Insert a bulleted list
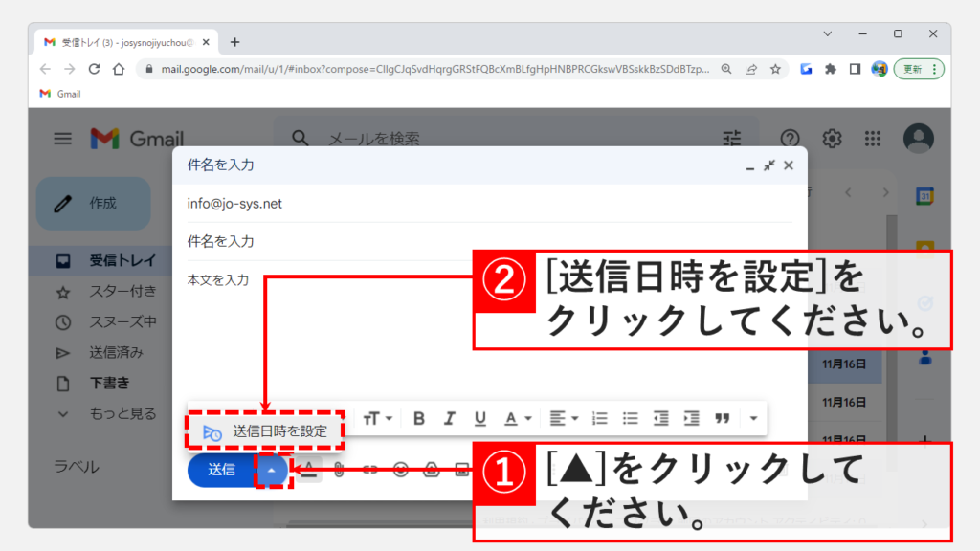Viewport: 980px width, 551px height. point(630,419)
